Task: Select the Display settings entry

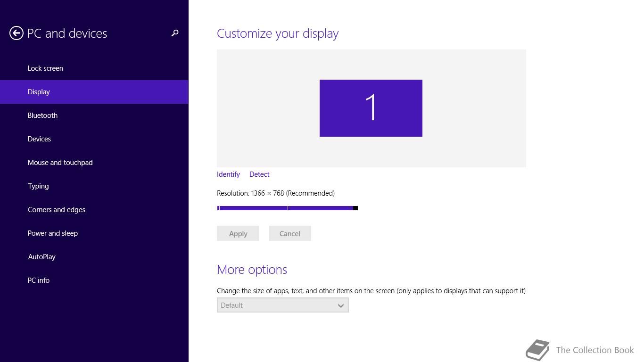Action: coord(94,92)
